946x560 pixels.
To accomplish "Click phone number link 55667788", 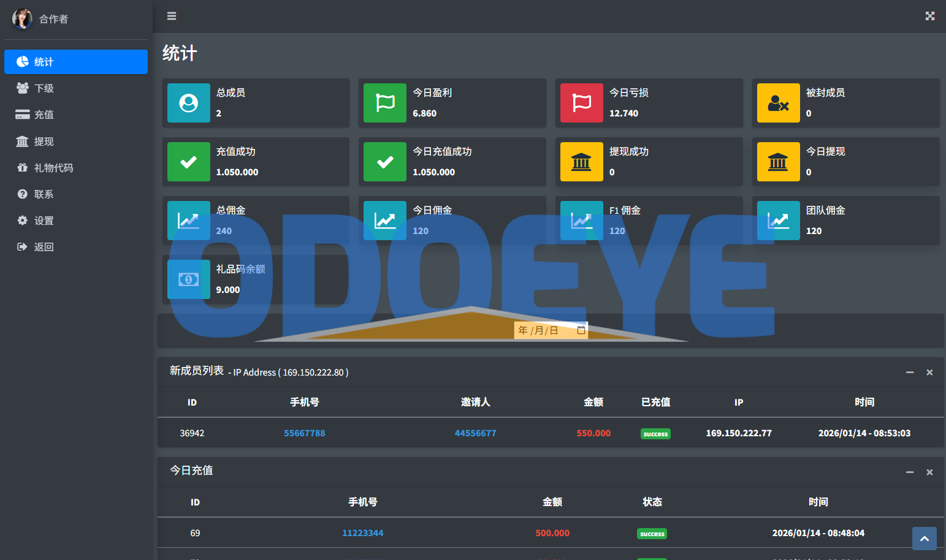I will [304, 433].
